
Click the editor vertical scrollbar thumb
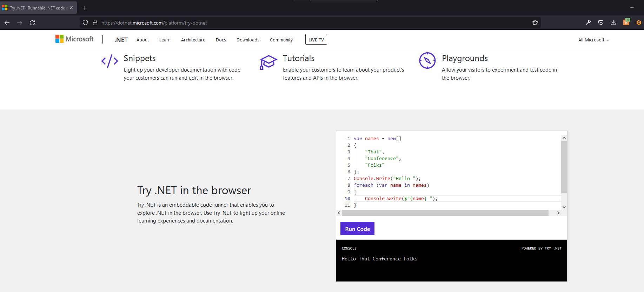pyautogui.click(x=564, y=167)
